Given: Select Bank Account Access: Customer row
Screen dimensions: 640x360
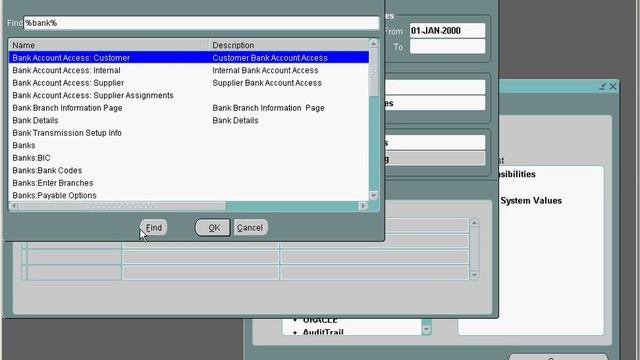Looking at the screenshot, I should coord(189,58).
